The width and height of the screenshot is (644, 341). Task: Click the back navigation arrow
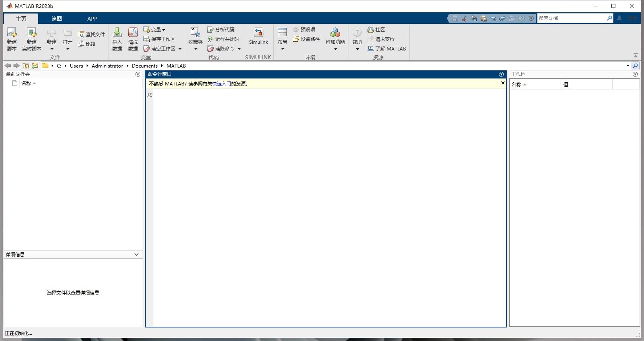8,66
